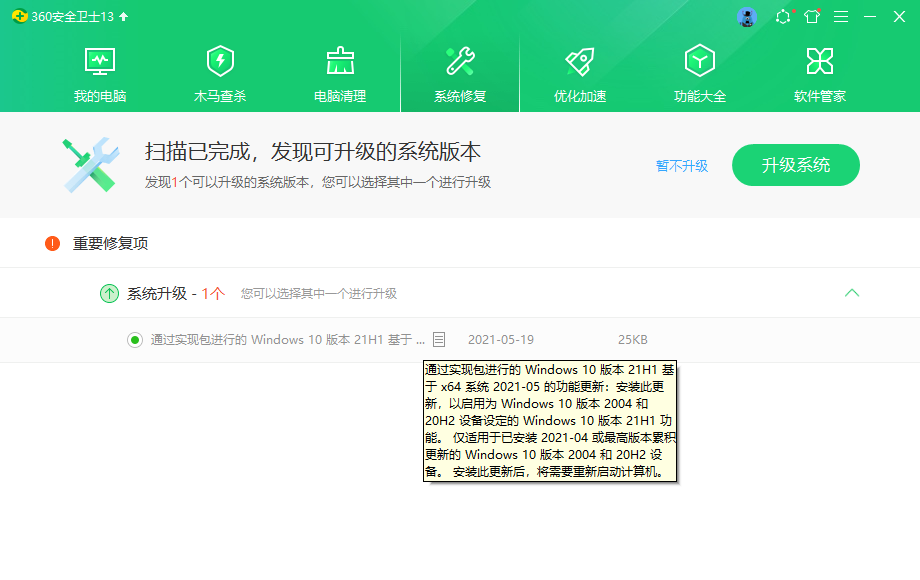The height and width of the screenshot is (580, 920).
Task: Minimize the 360 window
Action: click(x=870, y=16)
